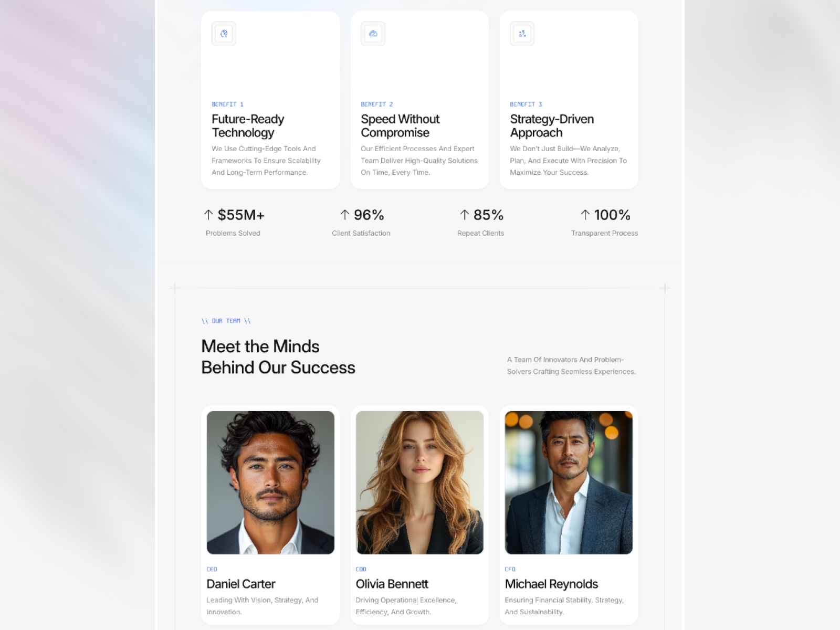Click the Meet the Minds heading
The width and height of the screenshot is (840, 630).
coord(278,357)
